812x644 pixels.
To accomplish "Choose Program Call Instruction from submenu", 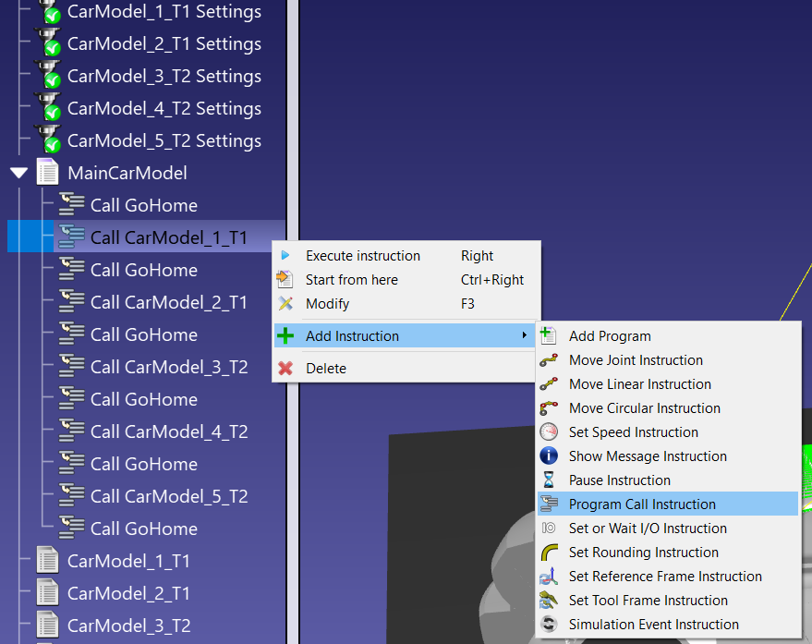I will tap(642, 504).
